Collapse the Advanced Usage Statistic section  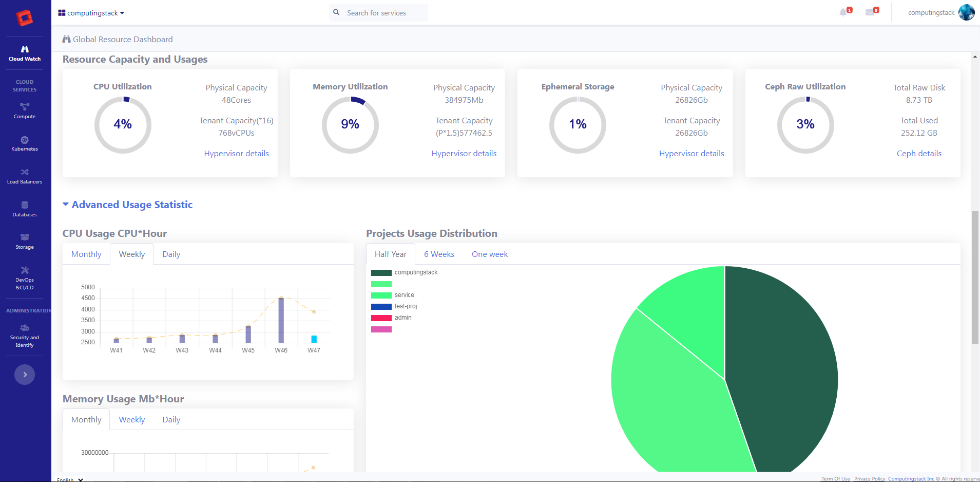pos(127,205)
